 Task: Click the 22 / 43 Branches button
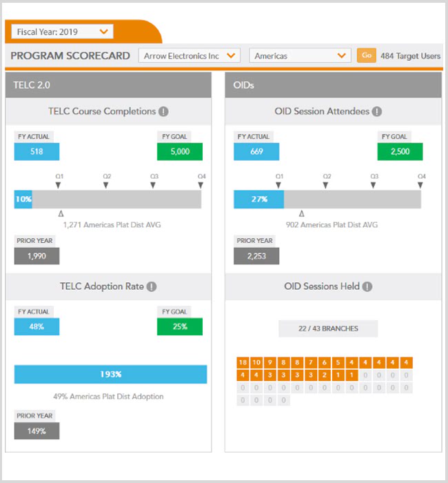[x=328, y=328]
